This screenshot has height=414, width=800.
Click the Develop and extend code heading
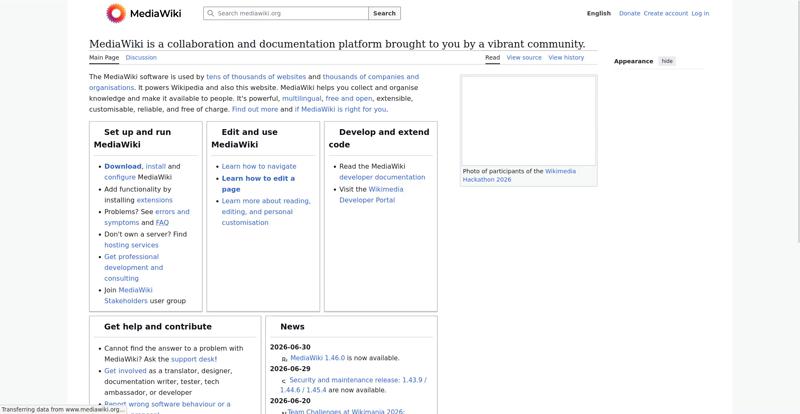coord(379,138)
